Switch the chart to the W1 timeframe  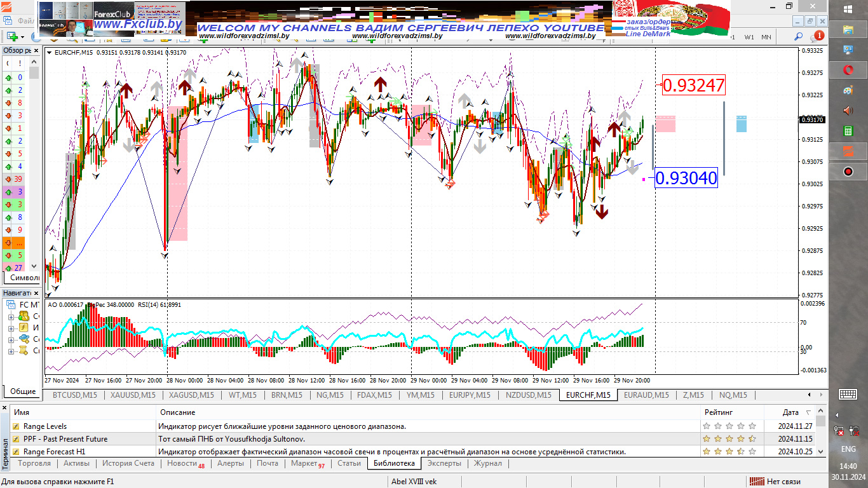click(x=749, y=37)
